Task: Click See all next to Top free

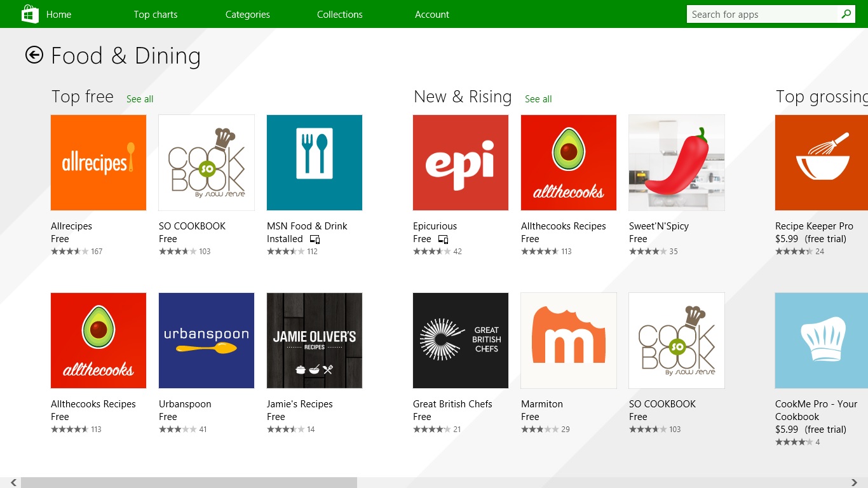Action: pyautogui.click(x=140, y=99)
